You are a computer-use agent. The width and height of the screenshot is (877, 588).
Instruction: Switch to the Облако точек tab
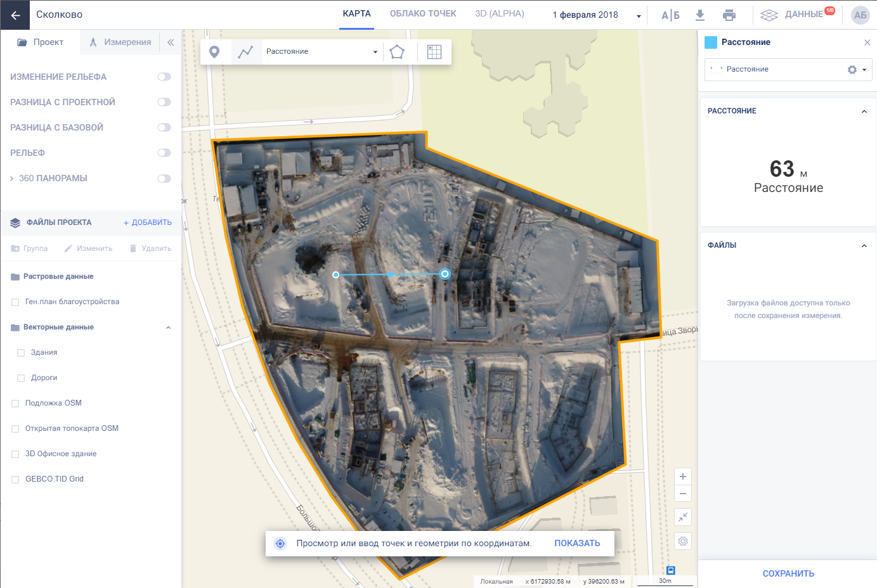(x=423, y=14)
